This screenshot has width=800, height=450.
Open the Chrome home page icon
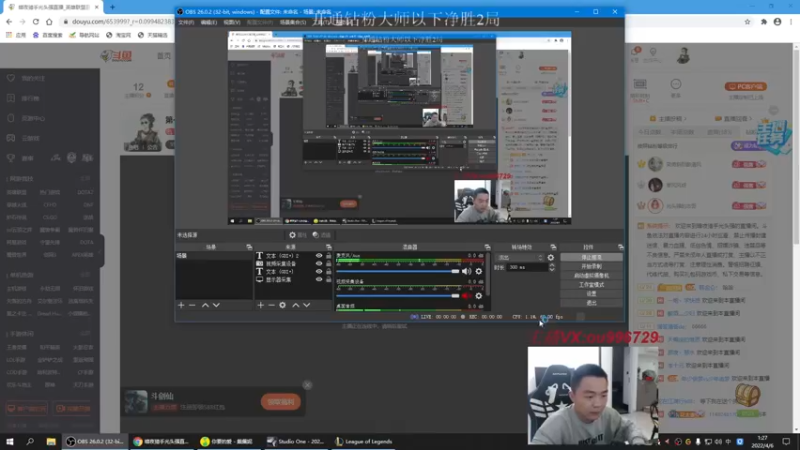point(49,21)
